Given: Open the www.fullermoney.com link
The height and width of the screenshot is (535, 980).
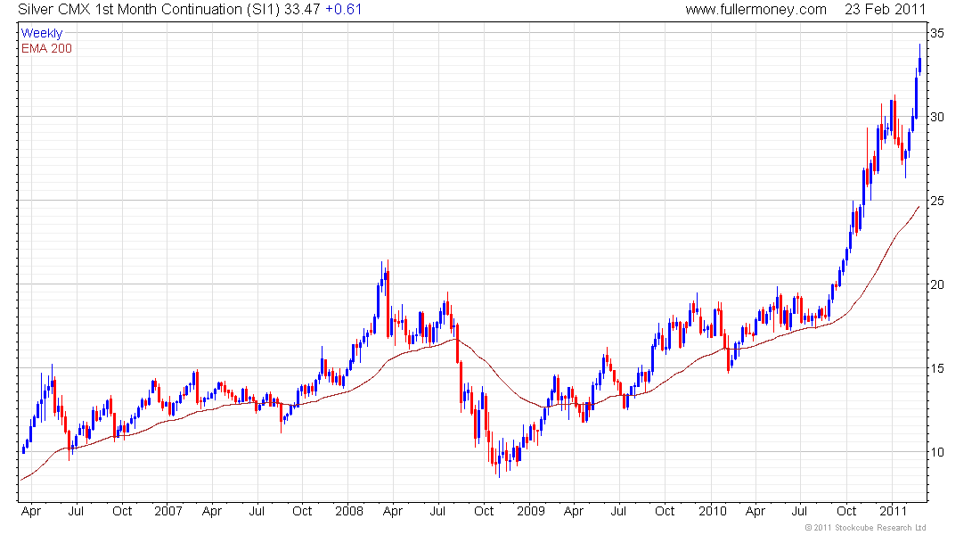Looking at the screenshot, I should coord(755,10).
